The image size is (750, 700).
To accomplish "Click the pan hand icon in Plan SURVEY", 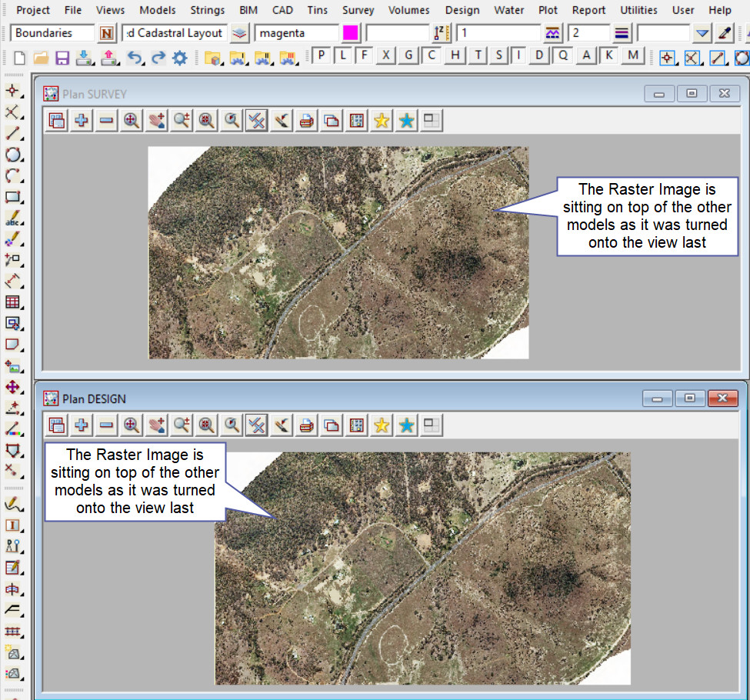I will (156, 120).
